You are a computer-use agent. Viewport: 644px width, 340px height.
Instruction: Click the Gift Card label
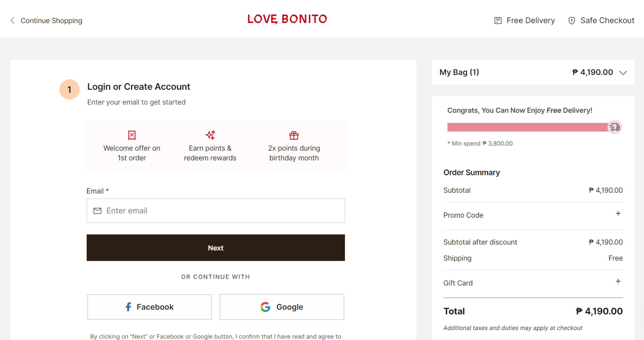[x=458, y=283]
